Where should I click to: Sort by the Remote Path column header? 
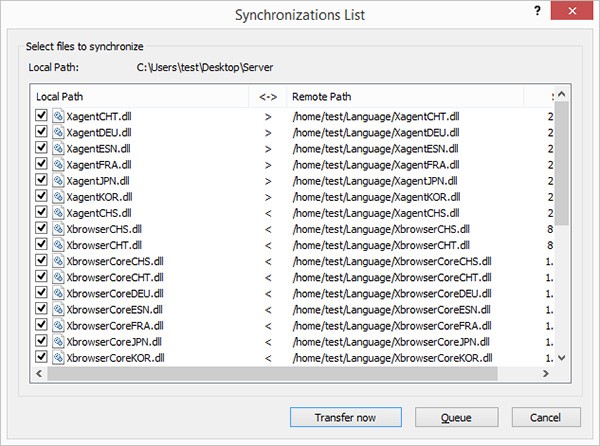[x=412, y=96]
